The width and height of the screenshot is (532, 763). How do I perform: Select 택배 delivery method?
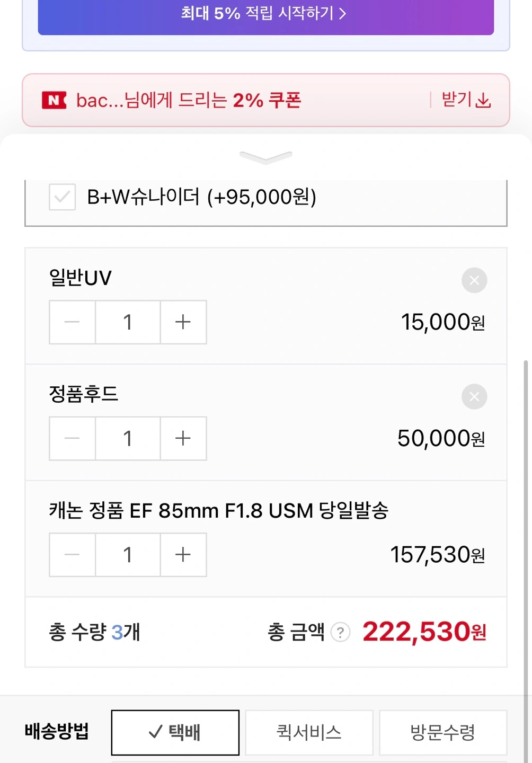[x=175, y=732]
